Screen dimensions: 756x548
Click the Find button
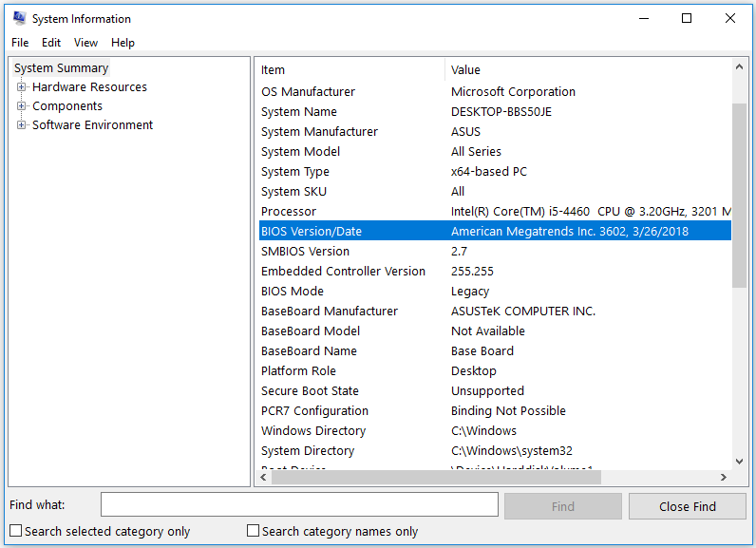click(562, 506)
